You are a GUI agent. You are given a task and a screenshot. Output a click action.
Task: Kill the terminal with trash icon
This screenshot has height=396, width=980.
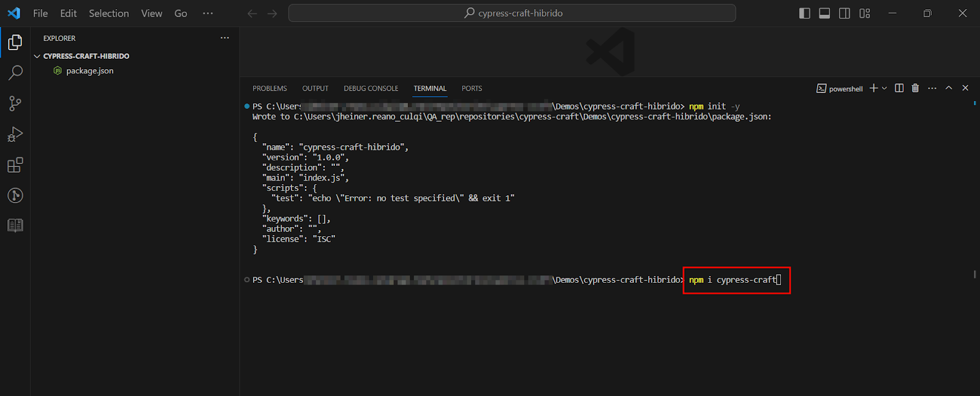915,88
